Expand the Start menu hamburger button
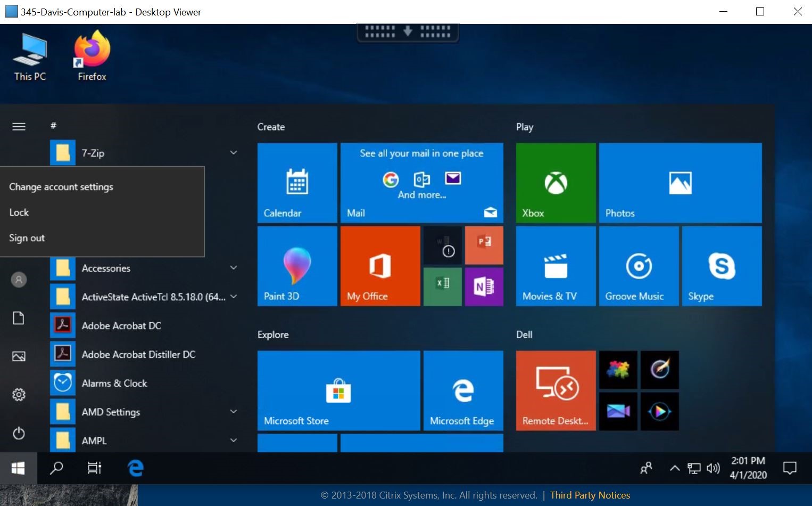This screenshot has height=506, width=812. [x=19, y=126]
